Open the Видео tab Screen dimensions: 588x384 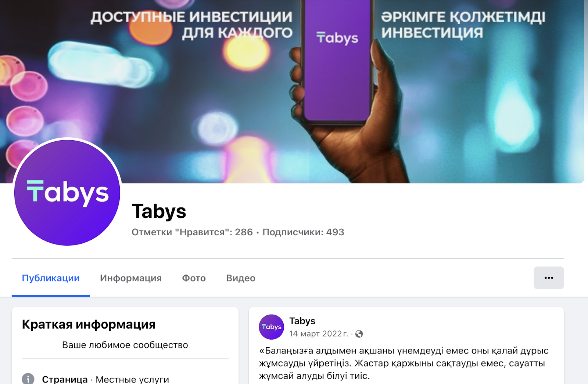click(241, 278)
